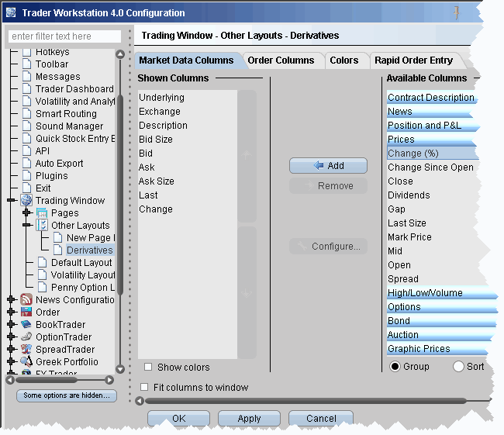The image size is (504, 435).
Task: Check Fit columns to window
Action: tap(144, 387)
